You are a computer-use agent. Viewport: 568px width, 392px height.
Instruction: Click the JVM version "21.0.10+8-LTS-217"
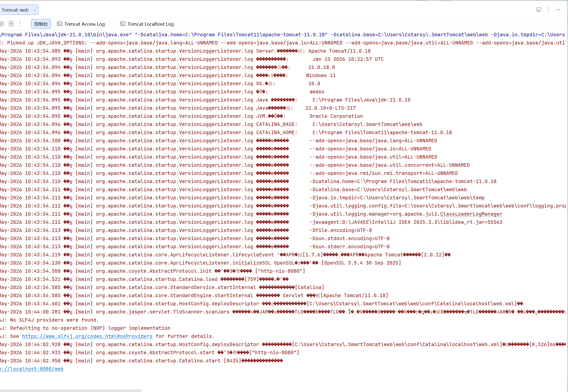(x=331, y=108)
